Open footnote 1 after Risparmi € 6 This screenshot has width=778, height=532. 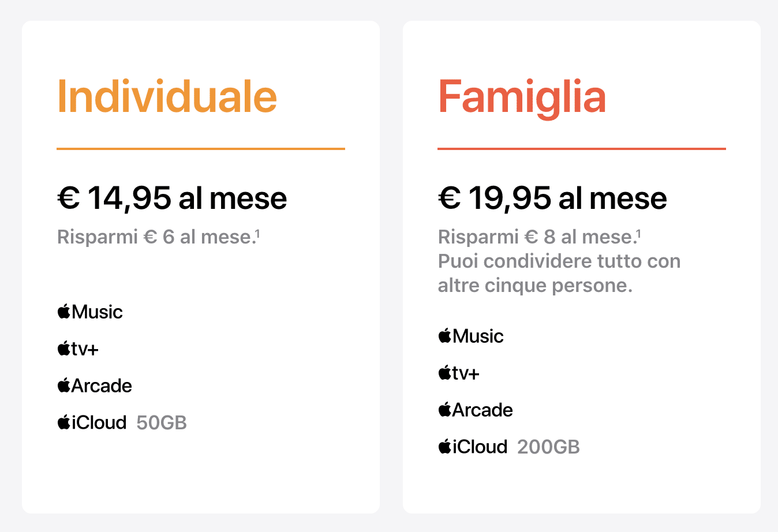pos(257,233)
